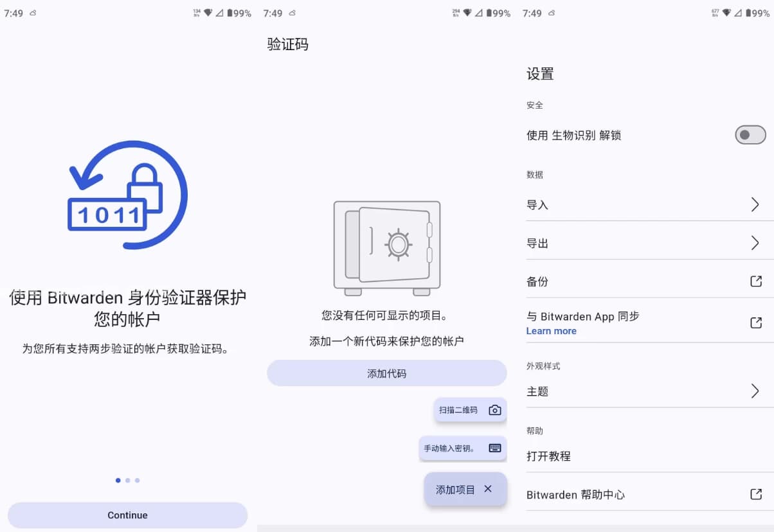Enable the 使用生物识别解锁 switch
This screenshot has width=774, height=532.
coord(750,135)
